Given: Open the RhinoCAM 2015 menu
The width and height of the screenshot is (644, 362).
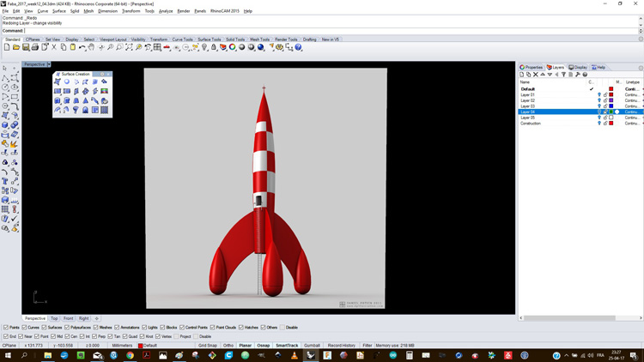Looking at the screenshot, I should 225,11.
